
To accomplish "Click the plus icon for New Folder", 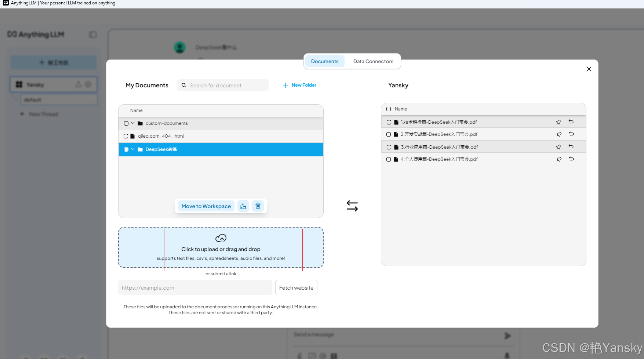I will point(285,85).
